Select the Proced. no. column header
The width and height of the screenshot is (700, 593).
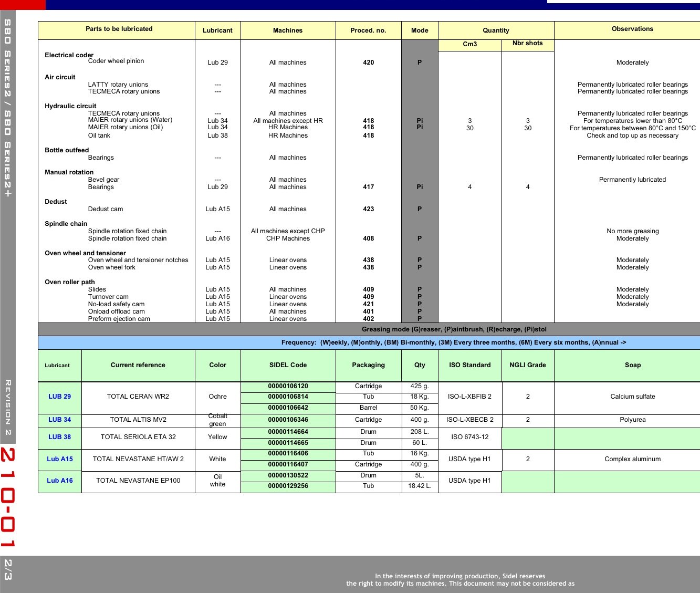[x=369, y=30]
